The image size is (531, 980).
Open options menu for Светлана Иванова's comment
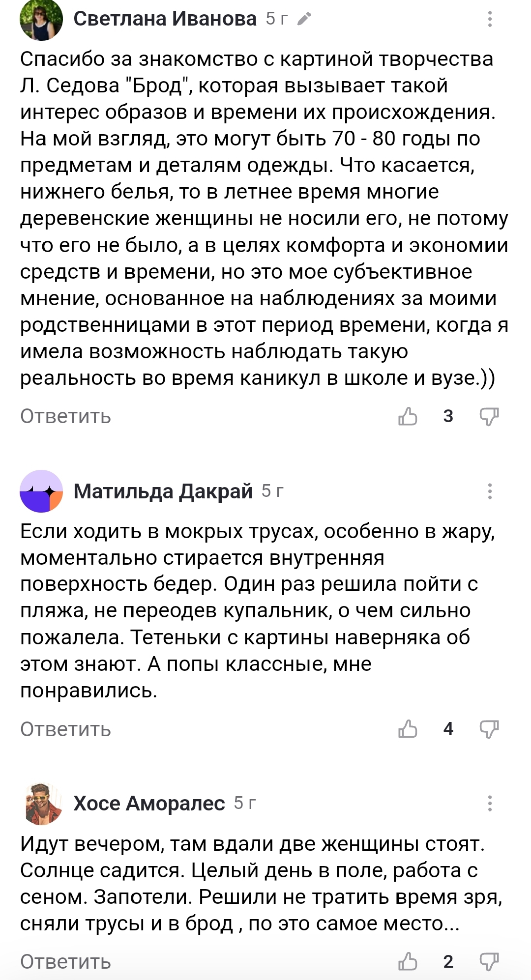490,19
